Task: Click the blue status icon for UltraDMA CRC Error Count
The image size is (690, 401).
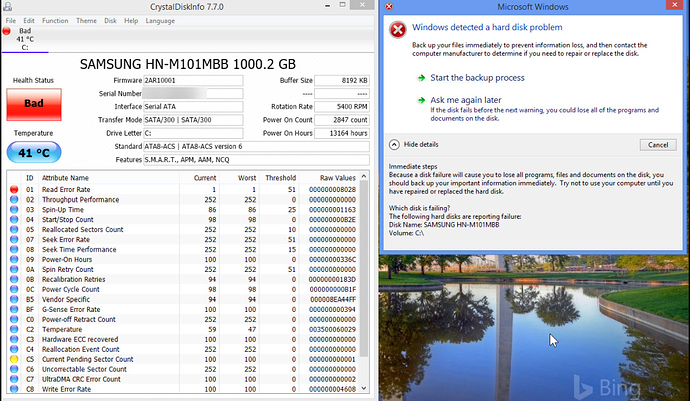Action: coord(14,379)
